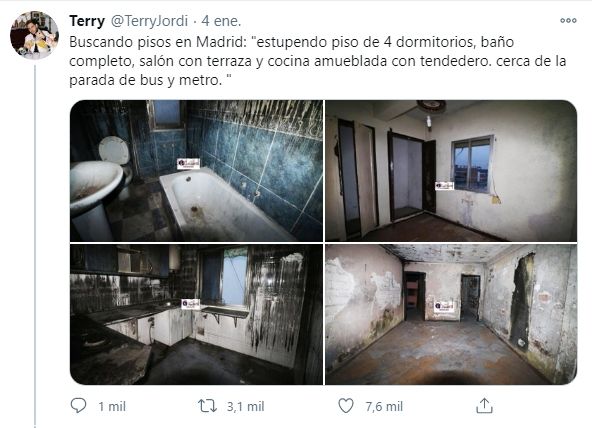View the blackened kitchen photo
This screenshot has width=592, height=428.
(196, 314)
